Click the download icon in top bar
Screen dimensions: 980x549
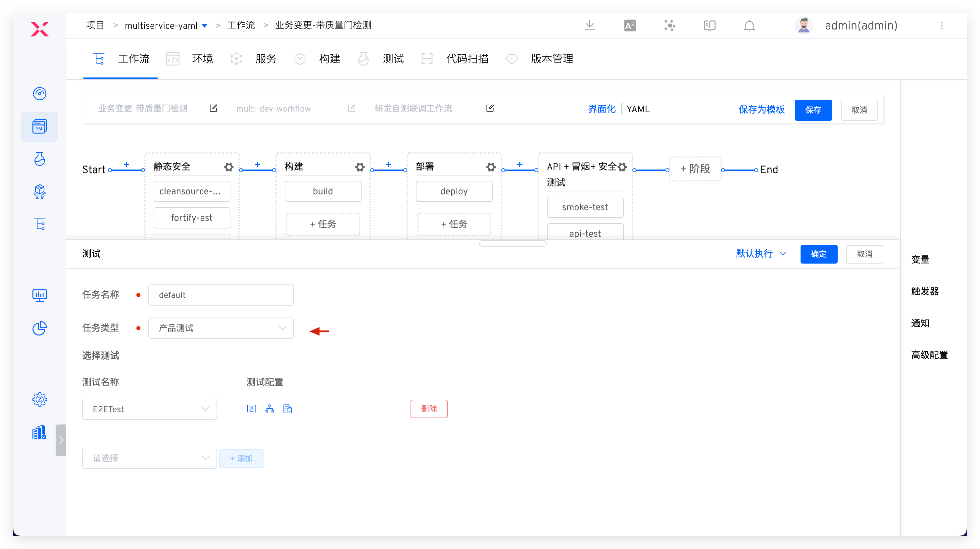pos(589,25)
